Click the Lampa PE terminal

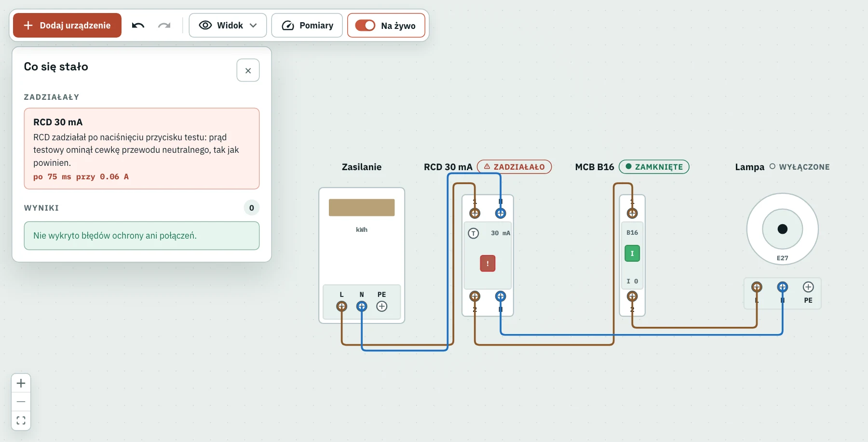point(808,287)
